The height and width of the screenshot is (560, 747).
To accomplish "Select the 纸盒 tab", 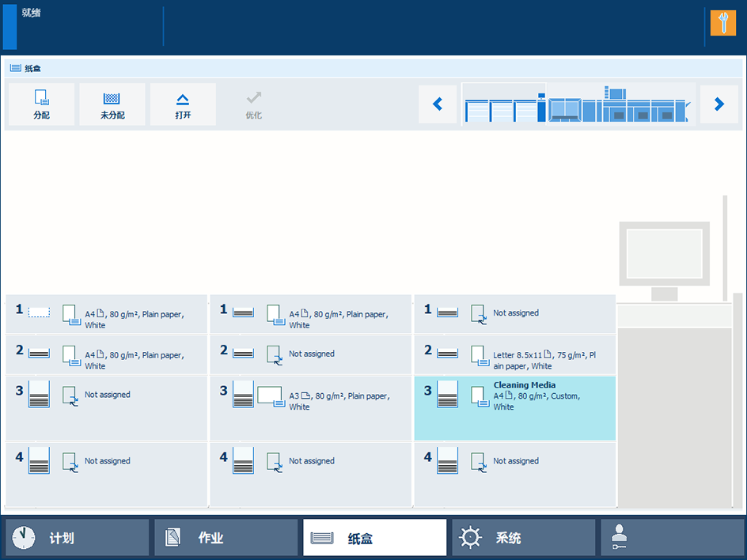I will [x=374, y=538].
